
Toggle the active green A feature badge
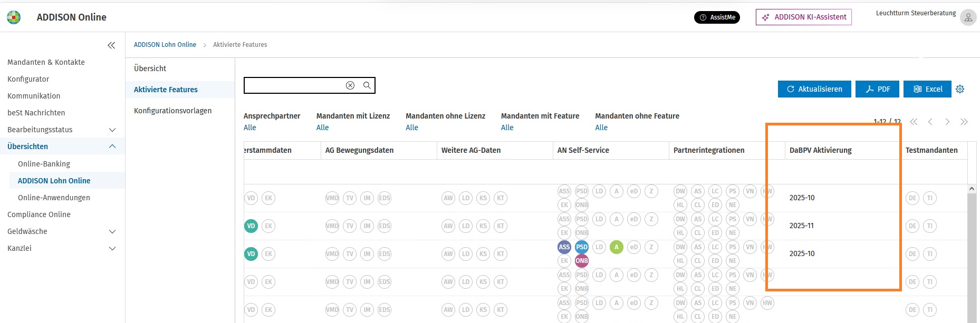click(x=617, y=247)
